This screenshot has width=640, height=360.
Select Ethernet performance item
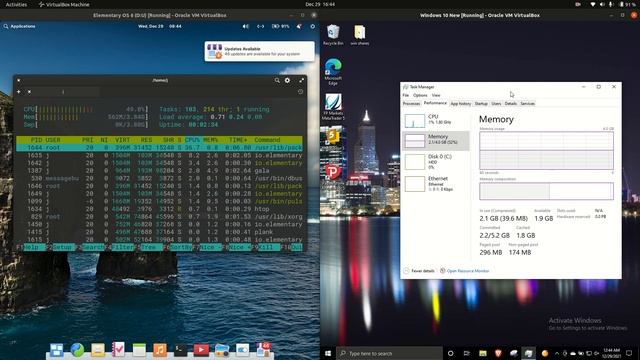[x=436, y=184]
